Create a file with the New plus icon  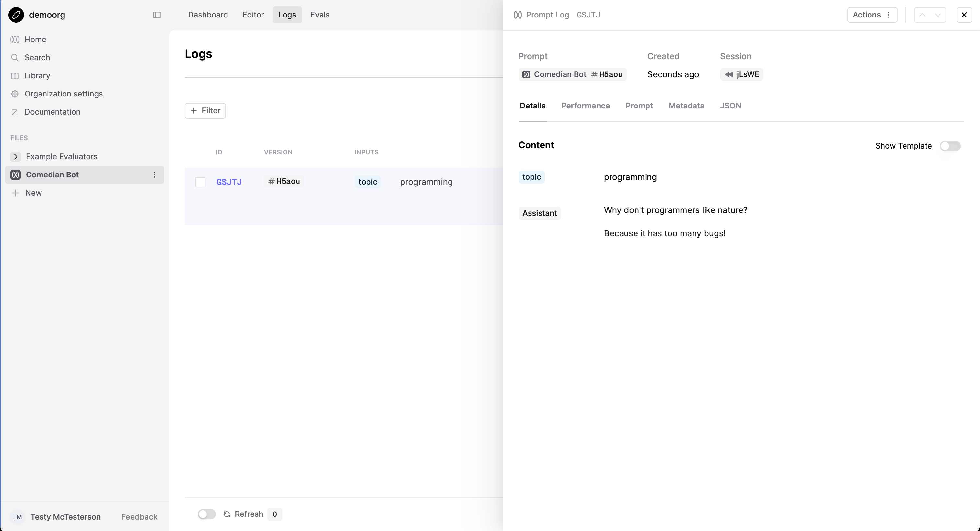[15, 193]
